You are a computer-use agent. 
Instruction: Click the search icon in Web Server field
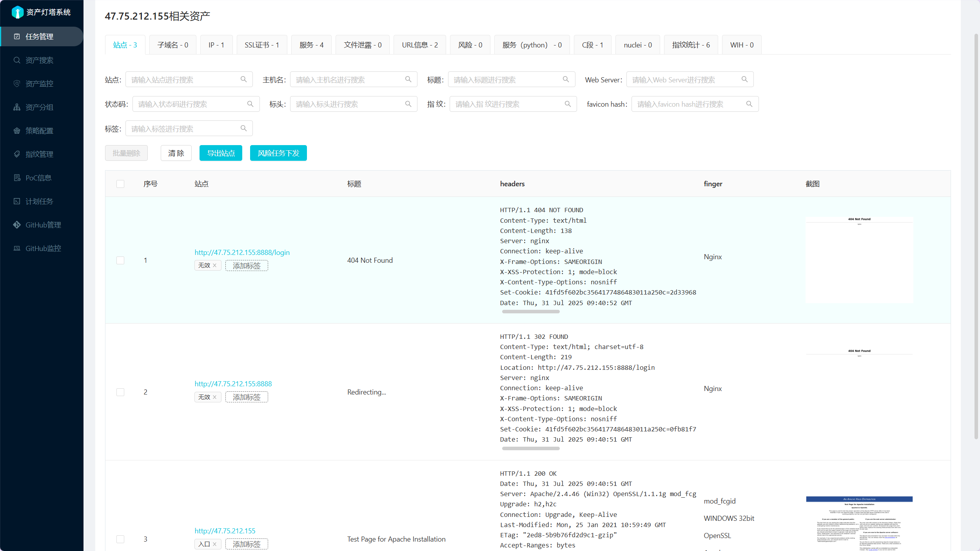coord(744,80)
